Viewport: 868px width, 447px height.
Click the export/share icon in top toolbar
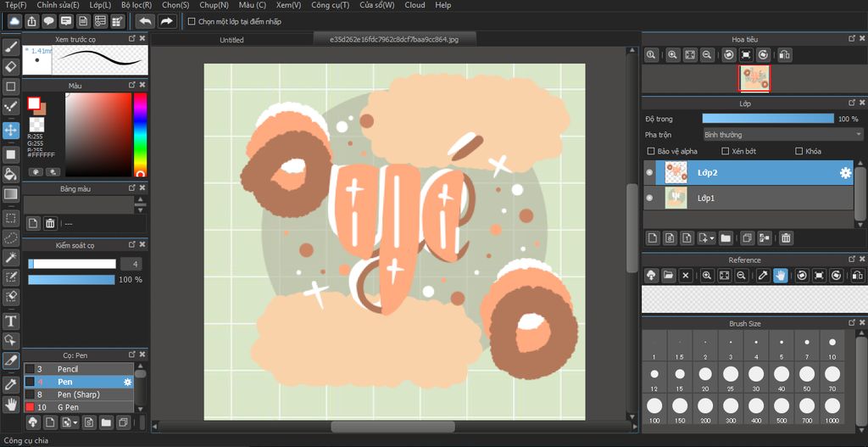32,21
